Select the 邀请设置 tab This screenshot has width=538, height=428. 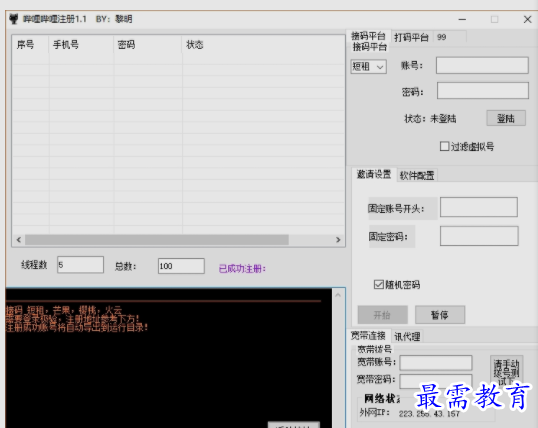(374, 174)
